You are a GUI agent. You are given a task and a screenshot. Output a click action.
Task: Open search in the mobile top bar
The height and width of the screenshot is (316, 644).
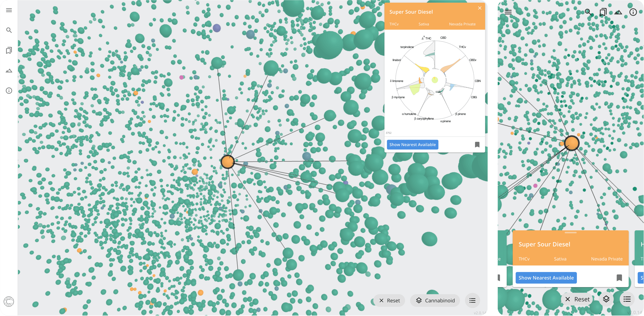588,12
